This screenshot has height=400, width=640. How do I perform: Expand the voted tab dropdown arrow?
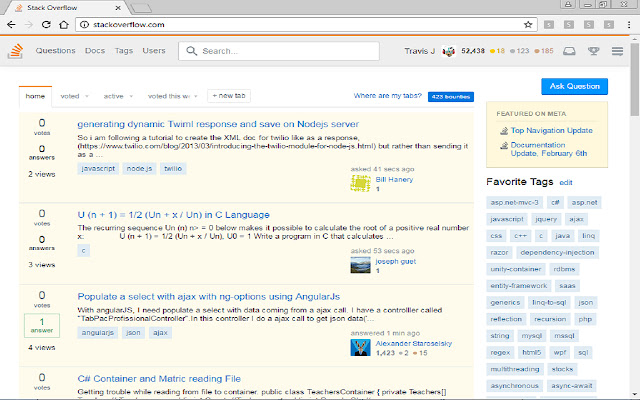(x=87, y=97)
